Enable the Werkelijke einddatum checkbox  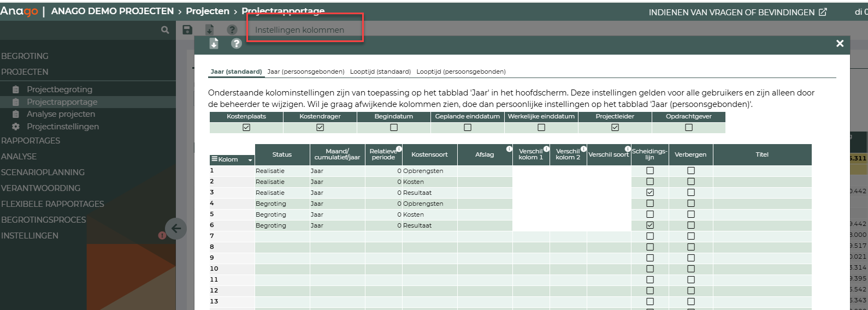click(541, 127)
